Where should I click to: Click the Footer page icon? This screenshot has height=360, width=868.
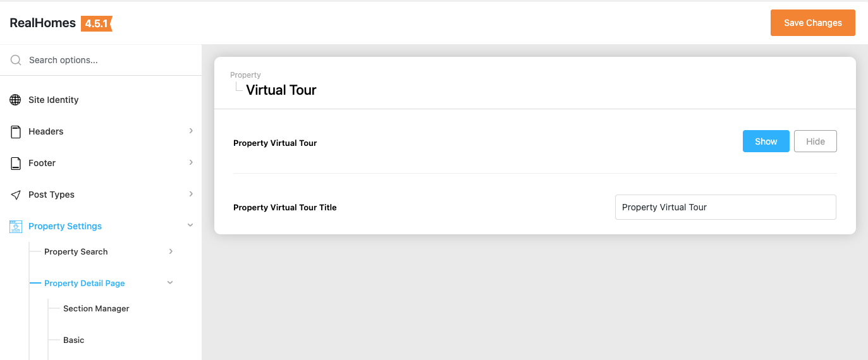[x=16, y=163]
